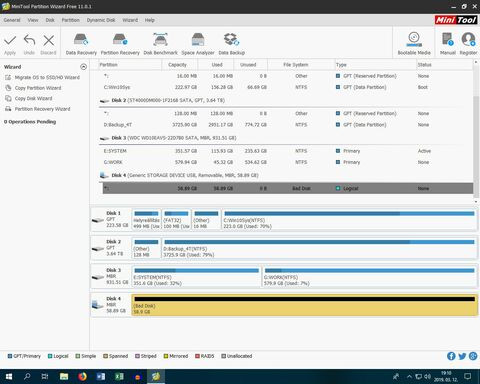Click the Discard X icon

(49, 41)
